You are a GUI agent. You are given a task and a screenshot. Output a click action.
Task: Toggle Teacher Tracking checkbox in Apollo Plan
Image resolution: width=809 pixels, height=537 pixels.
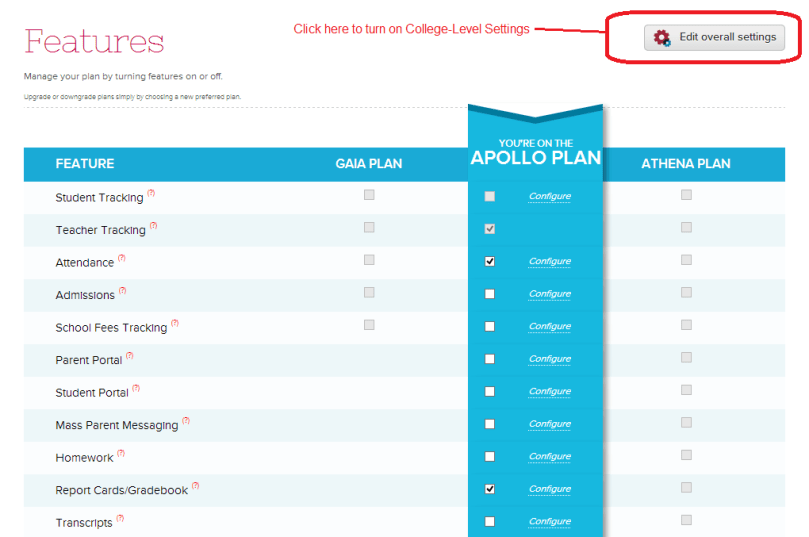(490, 229)
